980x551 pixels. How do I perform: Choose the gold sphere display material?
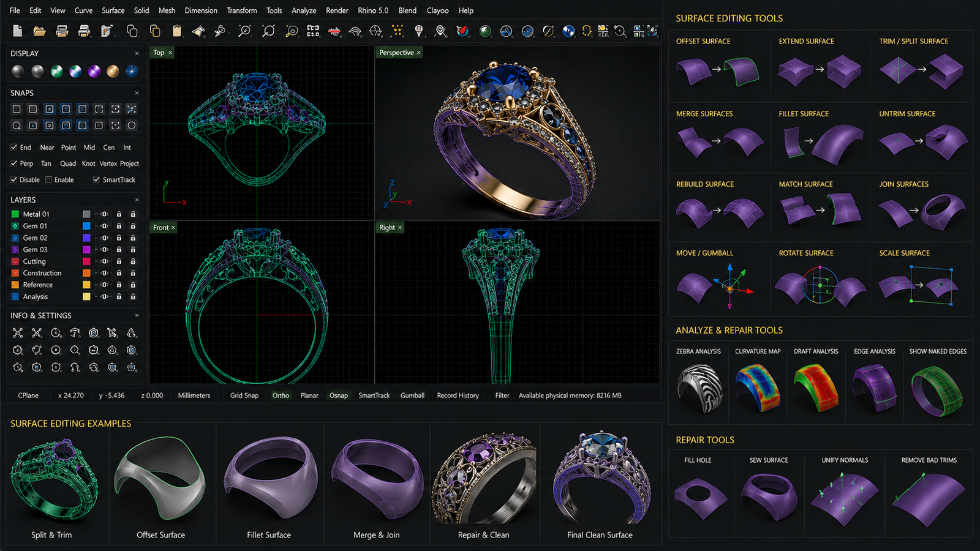[113, 72]
